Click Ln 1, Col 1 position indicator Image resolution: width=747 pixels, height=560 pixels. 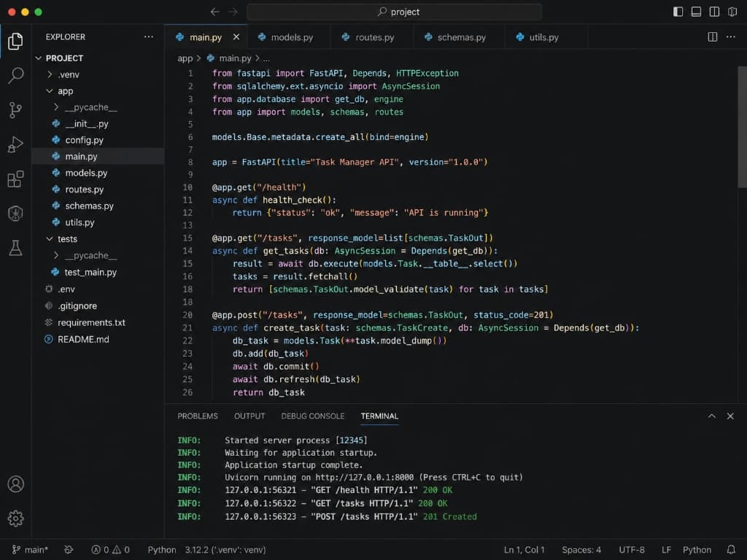[x=524, y=550]
